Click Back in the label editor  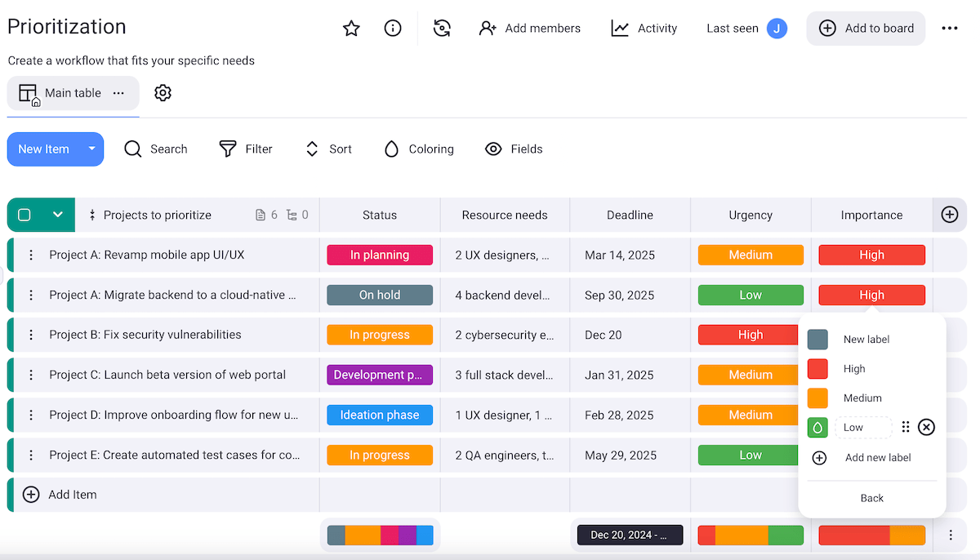click(871, 498)
